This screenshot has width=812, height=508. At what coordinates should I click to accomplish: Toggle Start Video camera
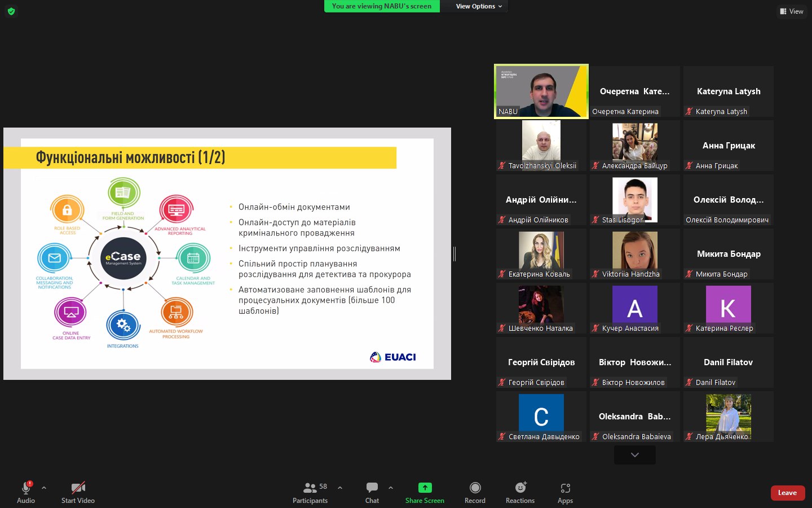point(78,488)
